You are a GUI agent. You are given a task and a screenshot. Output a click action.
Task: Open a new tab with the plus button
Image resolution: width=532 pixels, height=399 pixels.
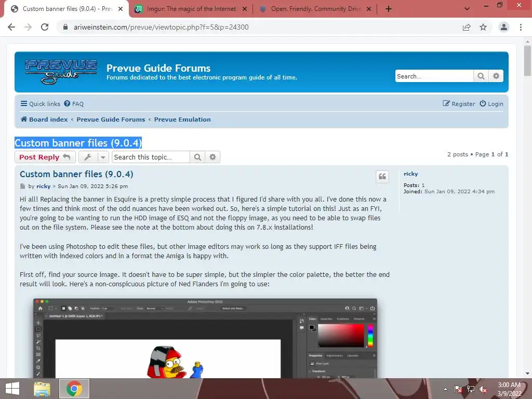[389, 9]
